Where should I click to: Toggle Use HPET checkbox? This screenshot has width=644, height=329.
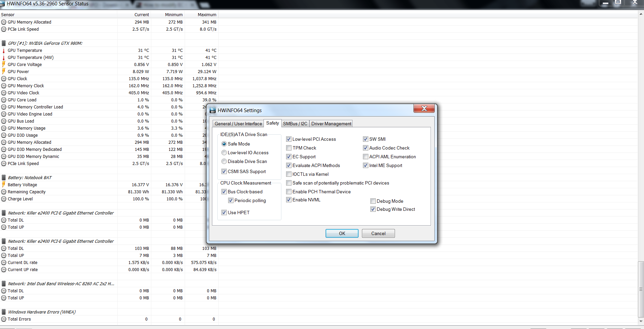(224, 212)
